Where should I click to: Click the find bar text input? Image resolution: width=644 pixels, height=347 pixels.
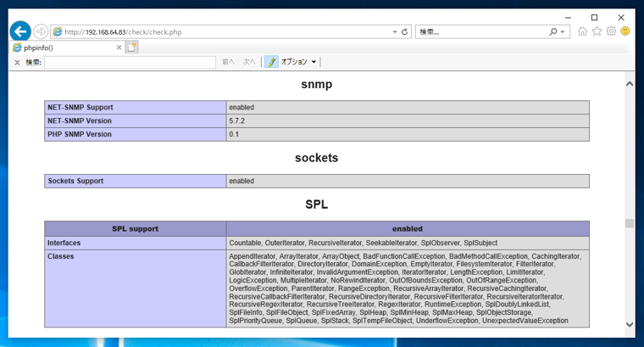[x=130, y=63]
